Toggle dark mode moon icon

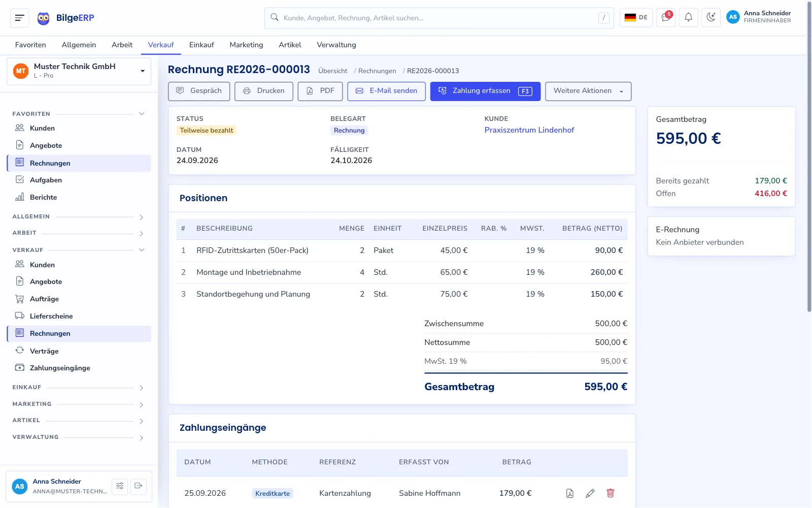pos(711,17)
